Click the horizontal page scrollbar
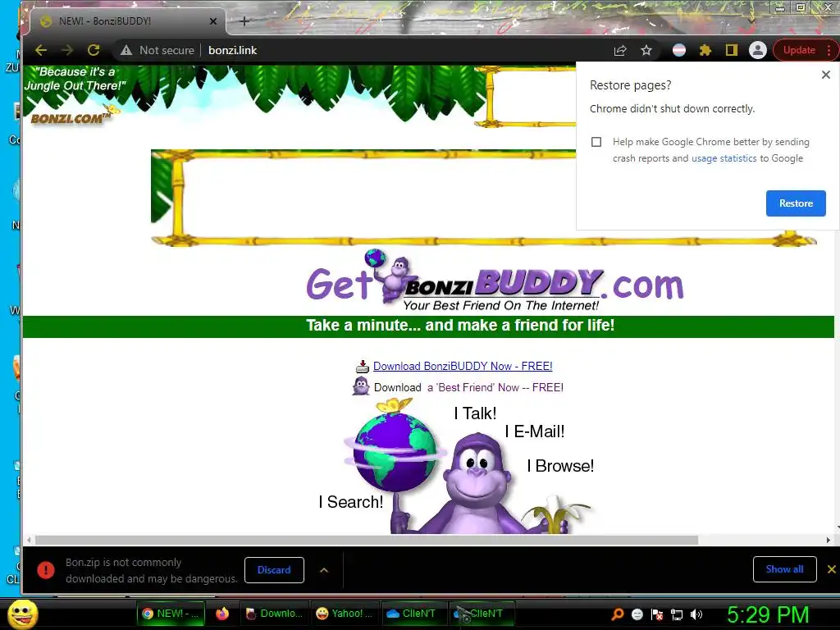 [x=367, y=540]
